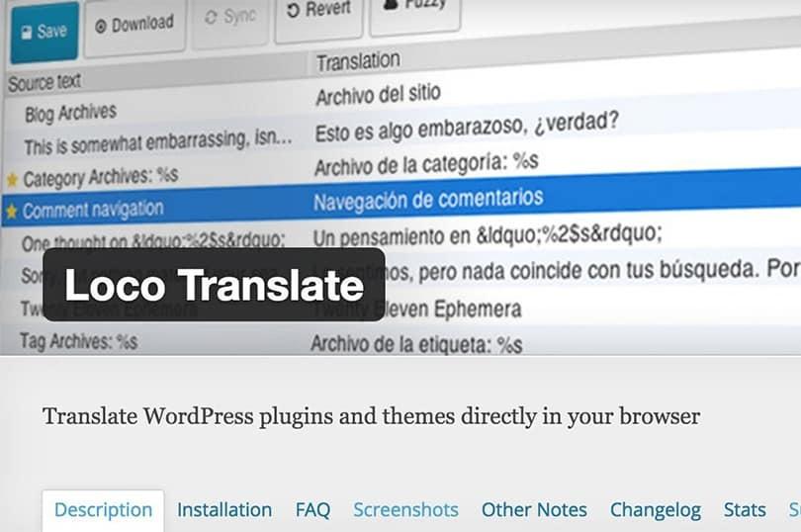Select the Blog Archives source row
The image size is (801, 532).
tap(70, 114)
